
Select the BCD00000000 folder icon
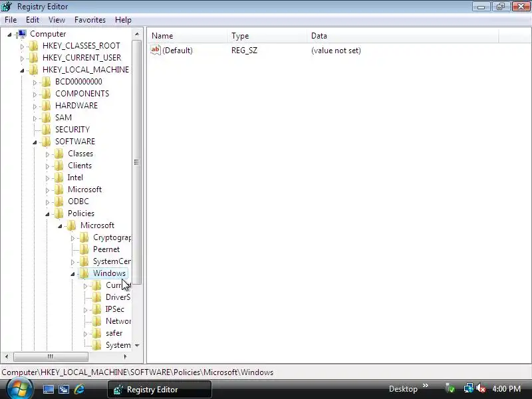click(47, 81)
